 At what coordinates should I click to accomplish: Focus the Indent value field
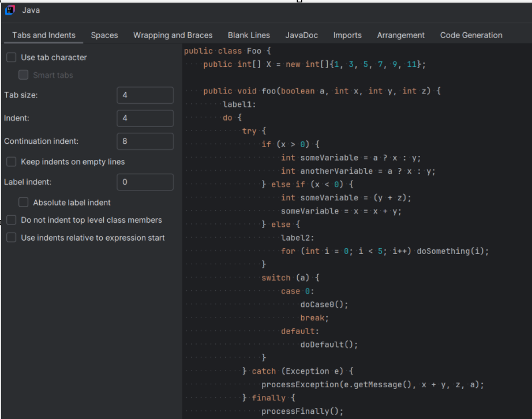click(x=145, y=118)
